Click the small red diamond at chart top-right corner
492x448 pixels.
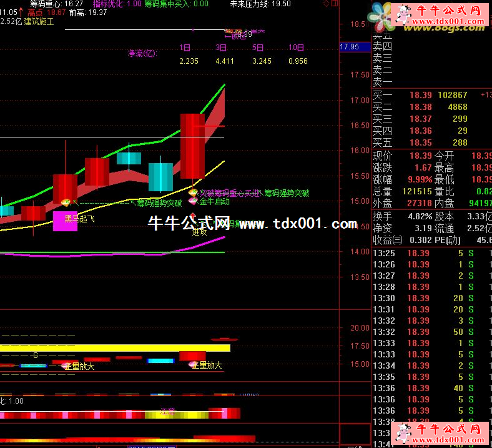(327, 4)
